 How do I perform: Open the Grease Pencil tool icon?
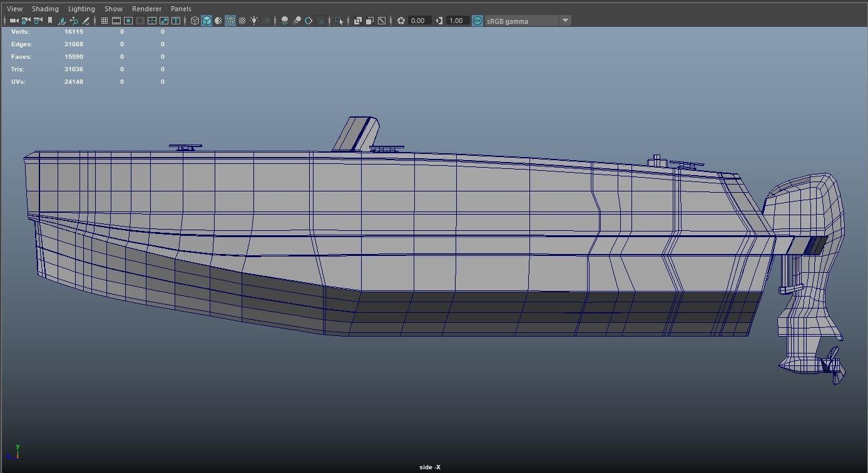[86, 21]
